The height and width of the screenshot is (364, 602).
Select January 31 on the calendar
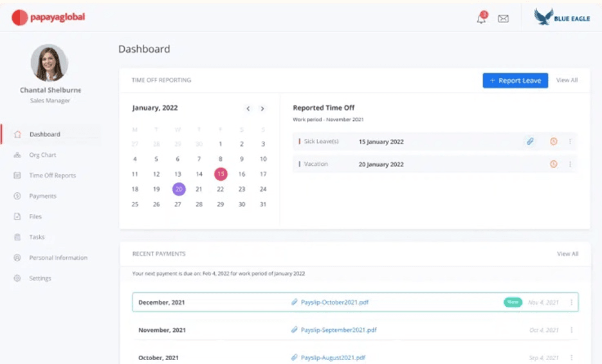click(x=263, y=205)
